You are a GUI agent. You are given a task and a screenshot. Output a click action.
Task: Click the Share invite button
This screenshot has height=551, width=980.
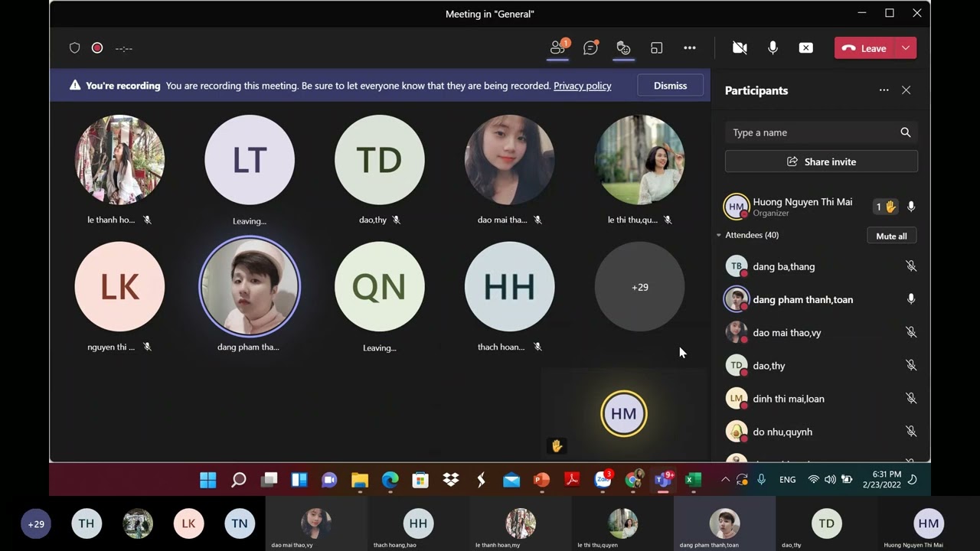pos(821,161)
